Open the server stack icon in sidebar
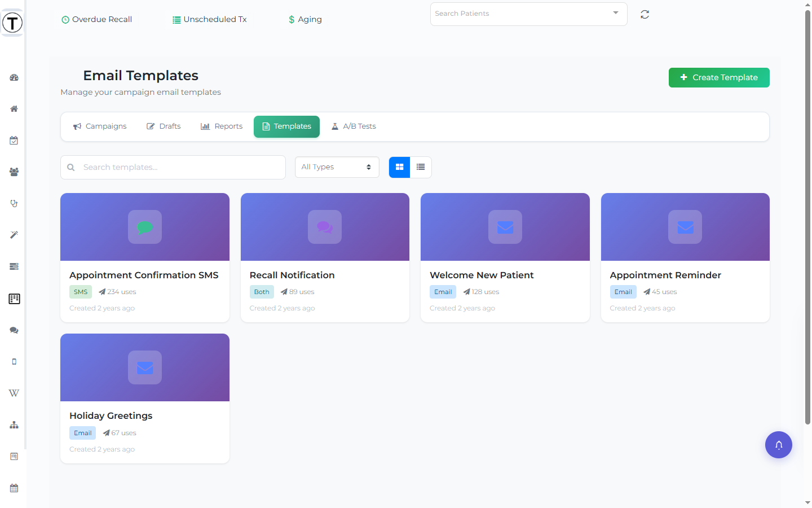Viewport: 812px width, 508px height. coord(14,266)
